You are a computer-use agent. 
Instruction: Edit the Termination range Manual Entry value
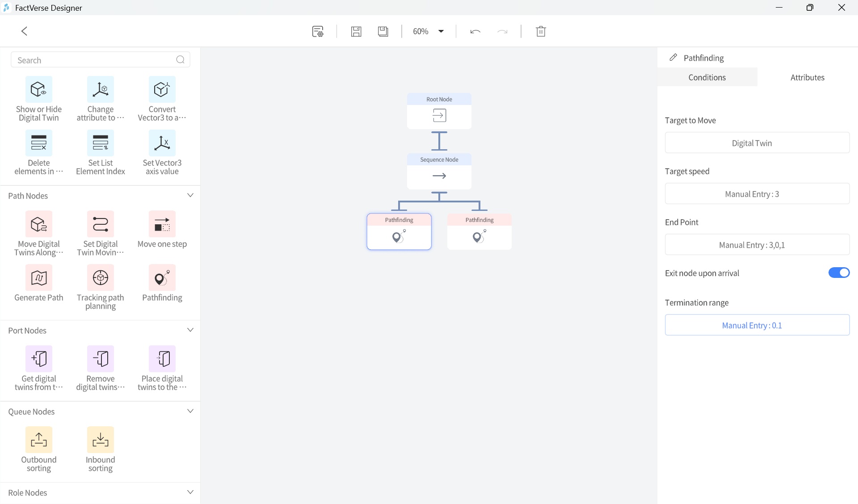[x=757, y=325]
